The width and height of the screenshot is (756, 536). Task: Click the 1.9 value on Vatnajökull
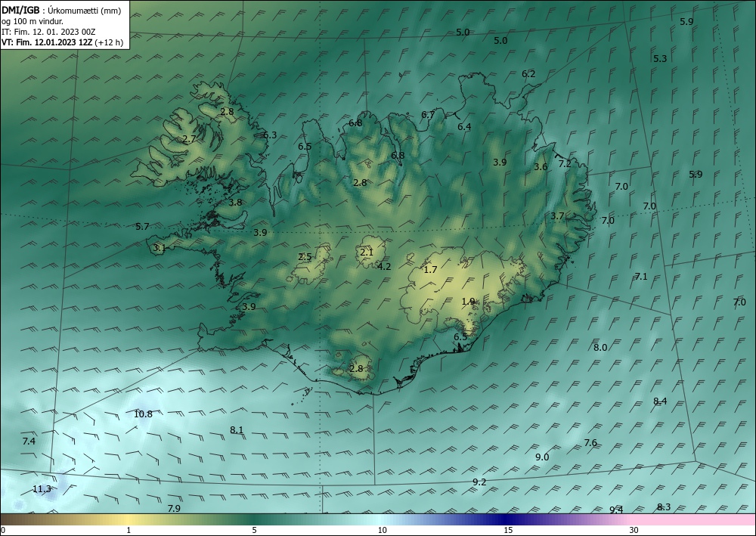[468, 302]
